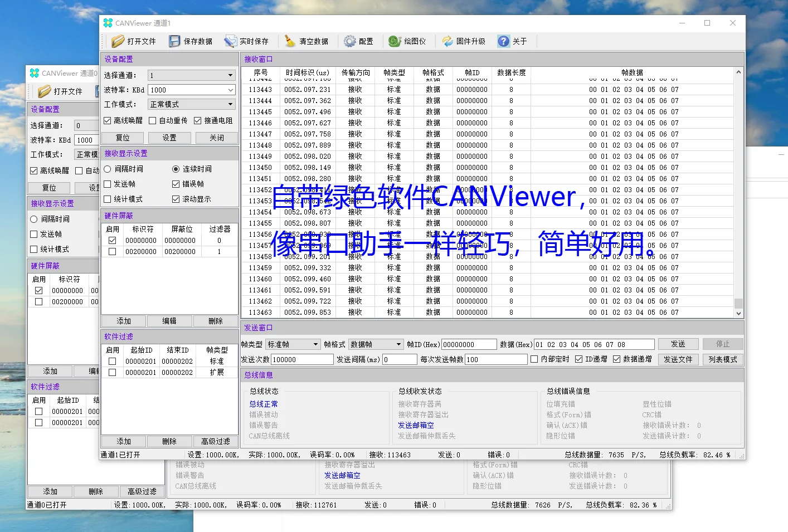
Task: Click 帧ID (Hex) input field
Action: [x=469, y=344]
